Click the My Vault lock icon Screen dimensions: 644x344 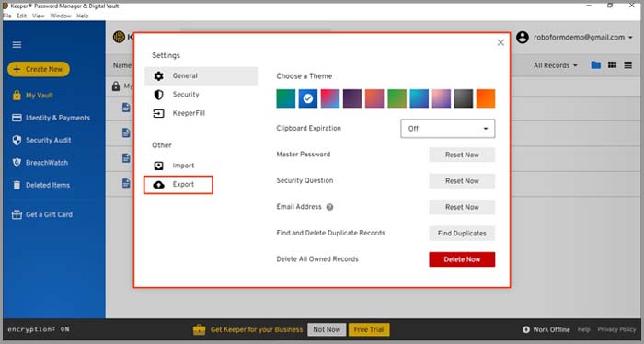pos(17,96)
